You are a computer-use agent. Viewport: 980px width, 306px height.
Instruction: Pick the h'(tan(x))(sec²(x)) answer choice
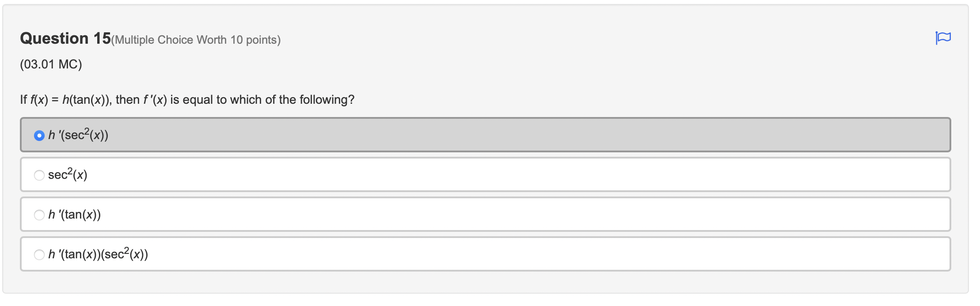coord(39,254)
